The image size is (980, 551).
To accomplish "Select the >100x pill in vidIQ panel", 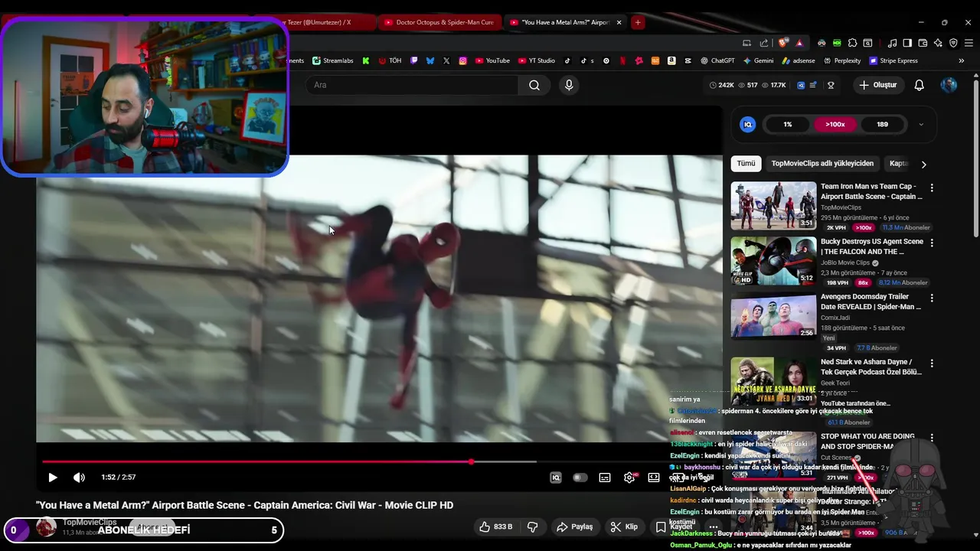I will (835, 124).
